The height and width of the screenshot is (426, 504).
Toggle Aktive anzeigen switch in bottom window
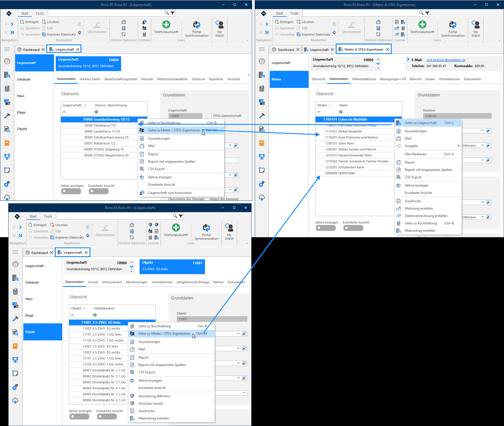(x=79, y=417)
